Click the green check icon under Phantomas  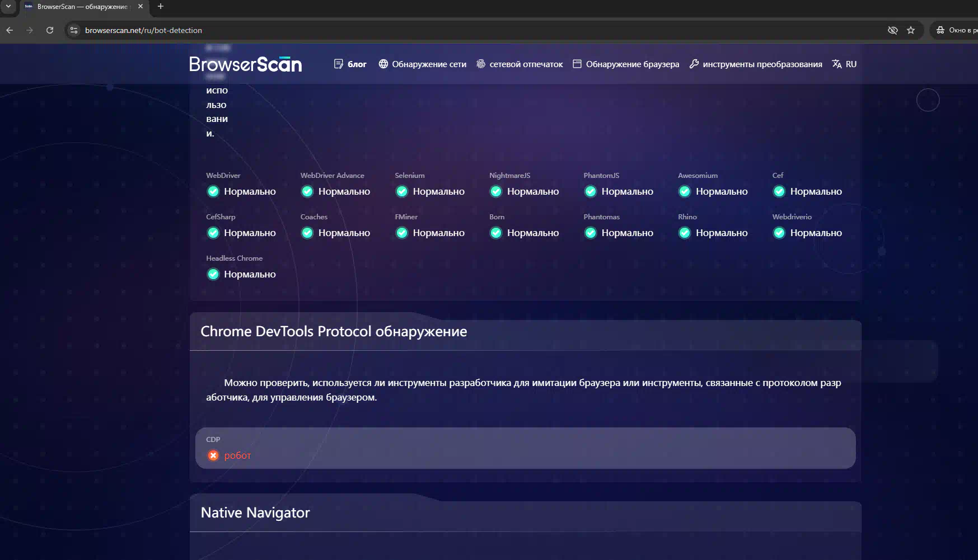pyautogui.click(x=591, y=233)
